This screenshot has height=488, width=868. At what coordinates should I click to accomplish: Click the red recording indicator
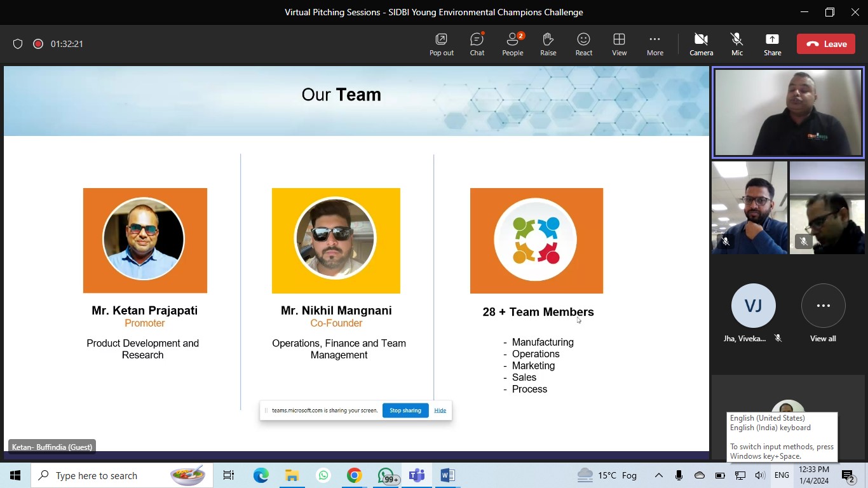click(x=38, y=44)
